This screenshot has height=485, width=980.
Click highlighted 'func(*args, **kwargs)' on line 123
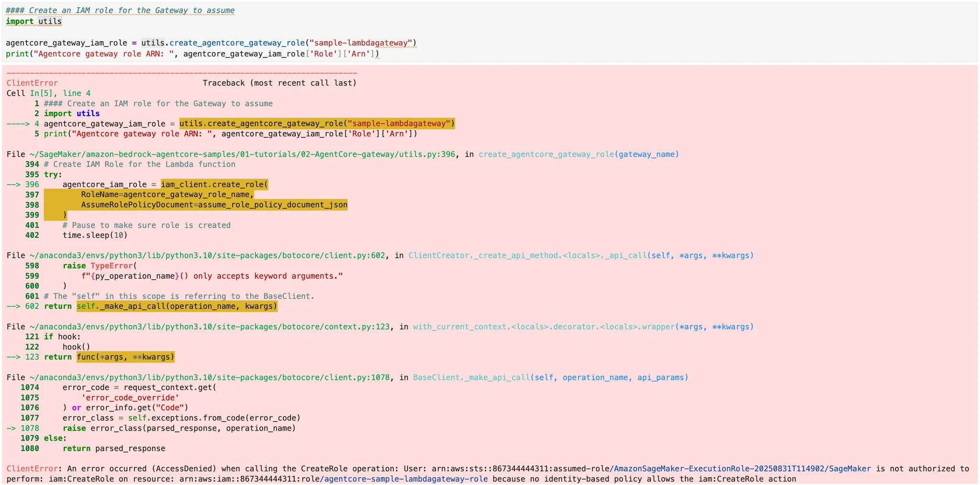tap(125, 357)
